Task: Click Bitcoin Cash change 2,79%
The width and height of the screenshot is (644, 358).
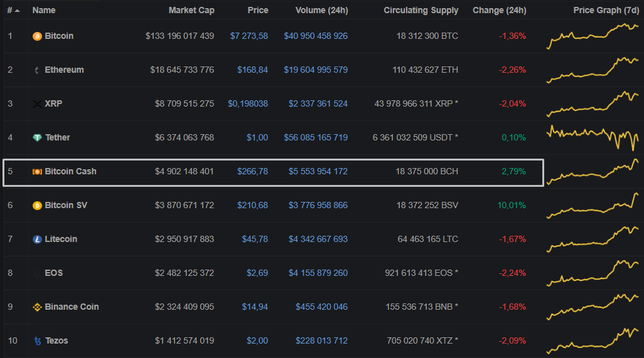Action: [513, 171]
